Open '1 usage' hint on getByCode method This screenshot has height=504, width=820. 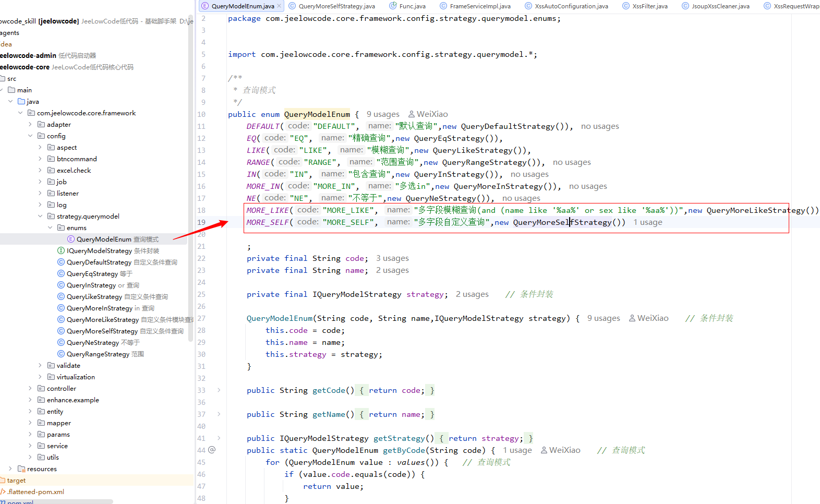(517, 450)
